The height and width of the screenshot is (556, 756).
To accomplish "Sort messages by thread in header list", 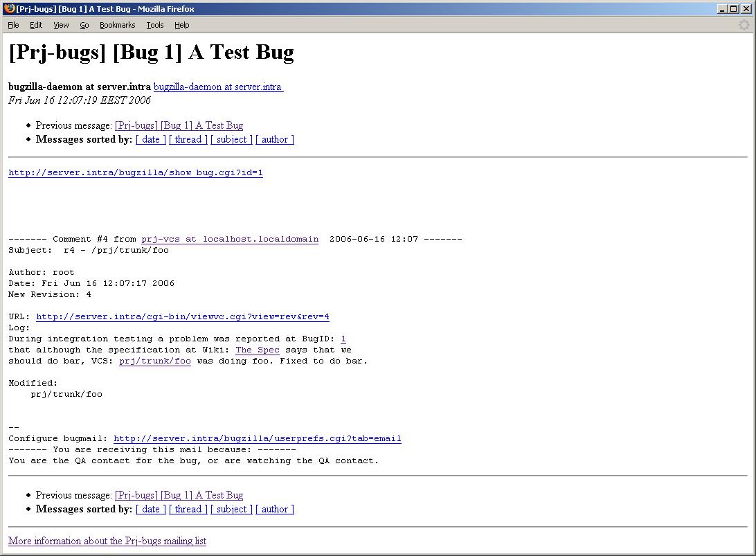I will 188,140.
